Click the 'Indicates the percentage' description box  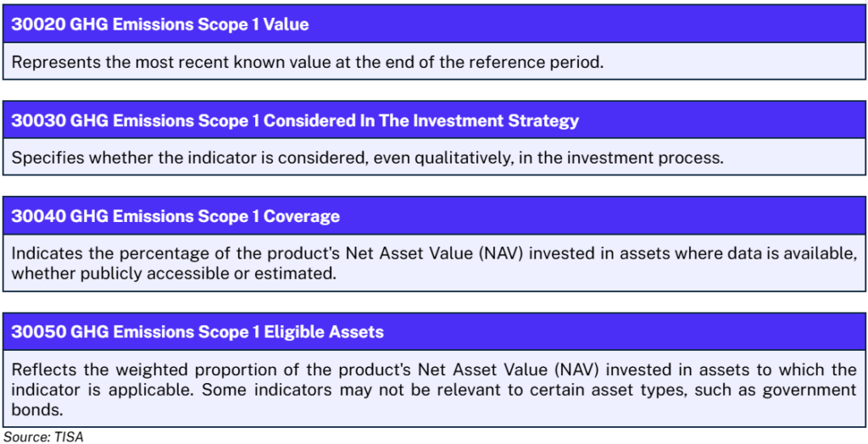[433, 263]
